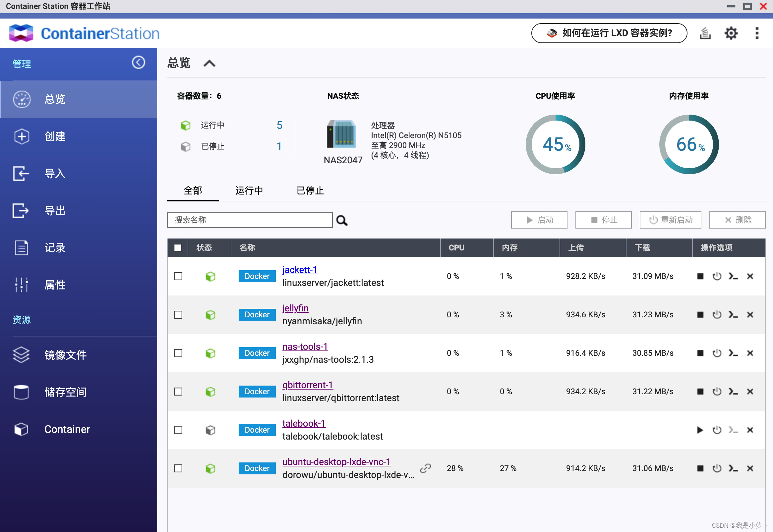
Task: Focus the 搜索名称 search field
Action: click(250, 220)
